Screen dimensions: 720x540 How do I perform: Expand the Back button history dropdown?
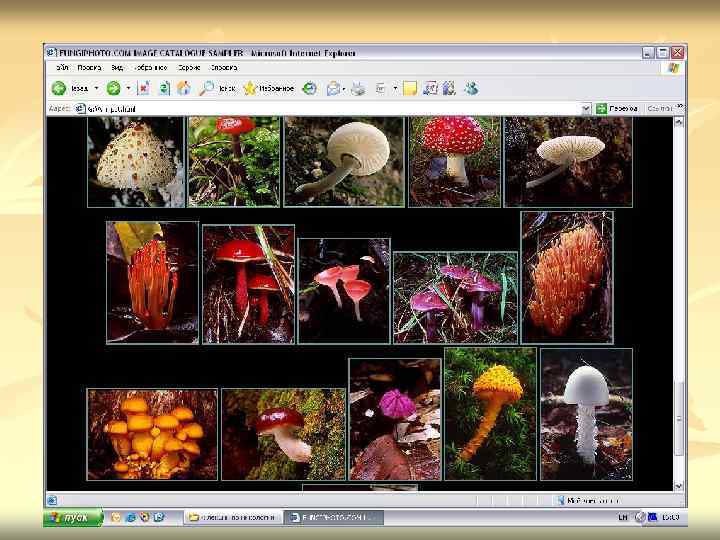(x=96, y=88)
